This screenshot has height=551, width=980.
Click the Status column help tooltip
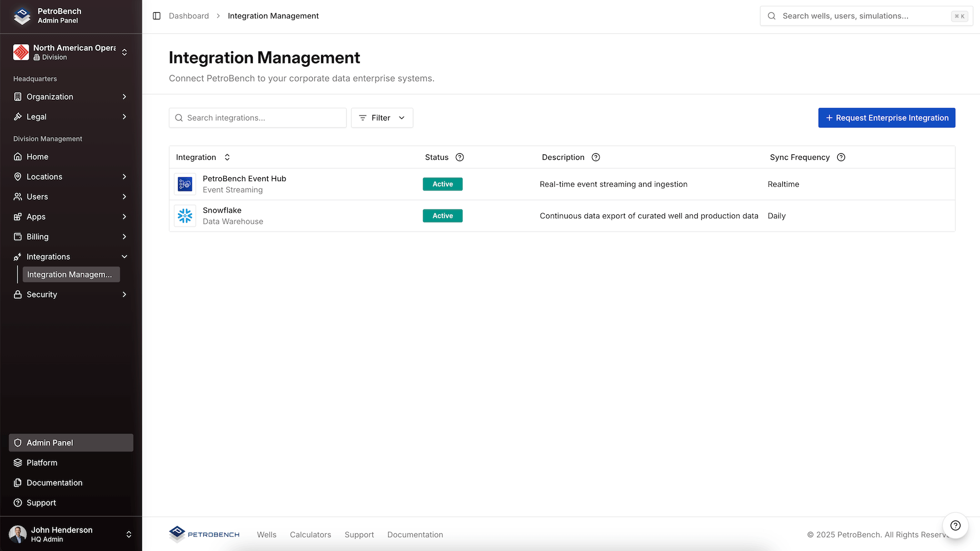(459, 157)
